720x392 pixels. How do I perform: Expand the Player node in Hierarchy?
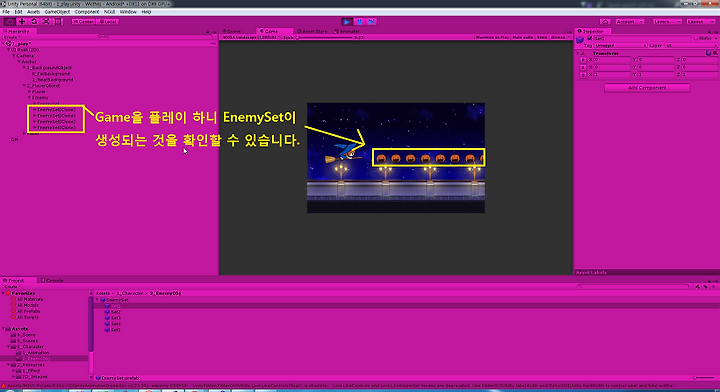29,91
